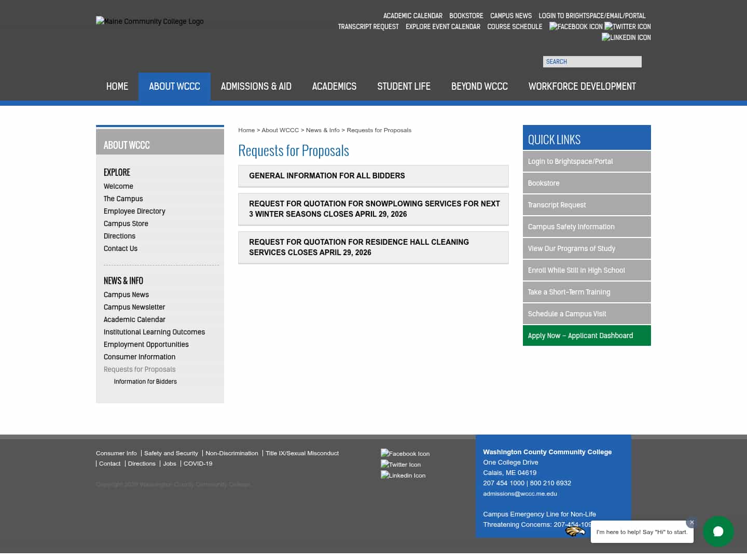Dismiss the chat greeting popup
Screen dimensions: 747x560
click(691, 523)
